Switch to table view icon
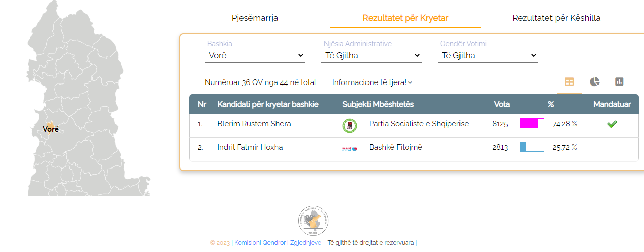644x252 pixels. pyautogui.click(x=569, y=82)
